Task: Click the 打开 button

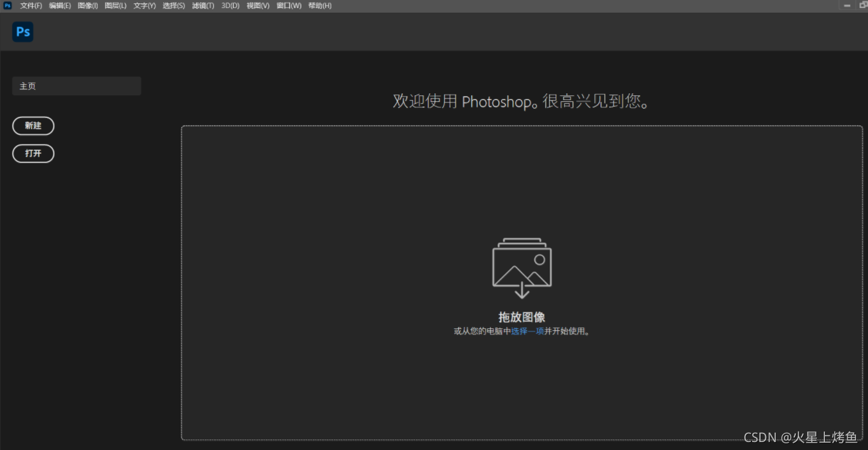Action: (x=33, y=154)
